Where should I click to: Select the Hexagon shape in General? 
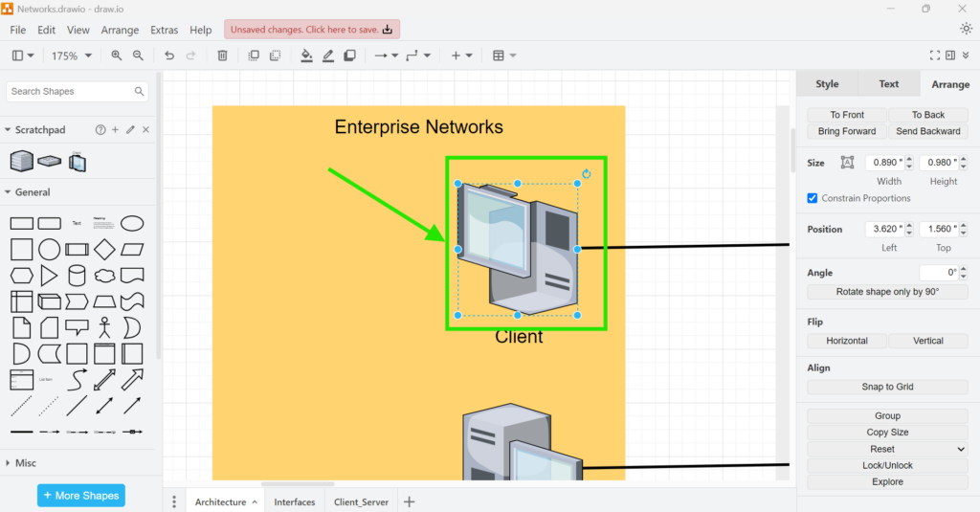point(21,276)
